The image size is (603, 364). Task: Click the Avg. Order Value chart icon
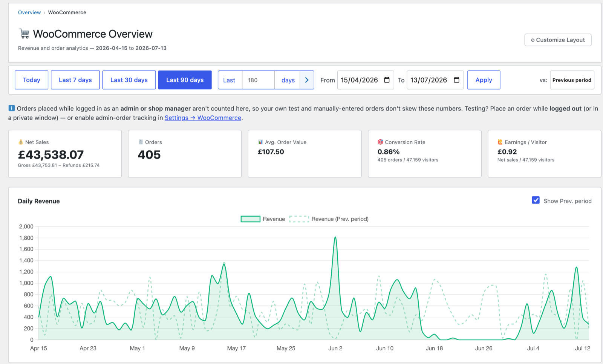[260, 142]
